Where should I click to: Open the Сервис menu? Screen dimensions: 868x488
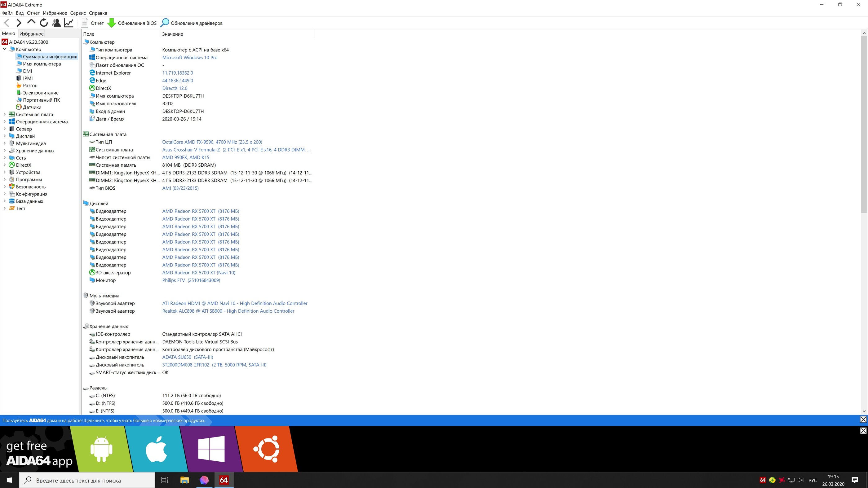(x=78, y=13)
